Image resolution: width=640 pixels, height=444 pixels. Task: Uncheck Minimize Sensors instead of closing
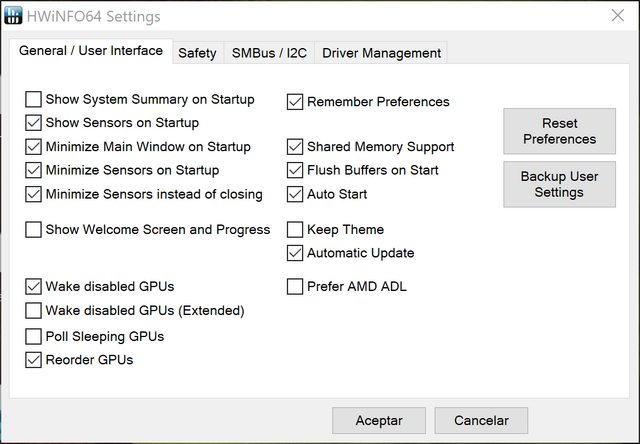33,194
